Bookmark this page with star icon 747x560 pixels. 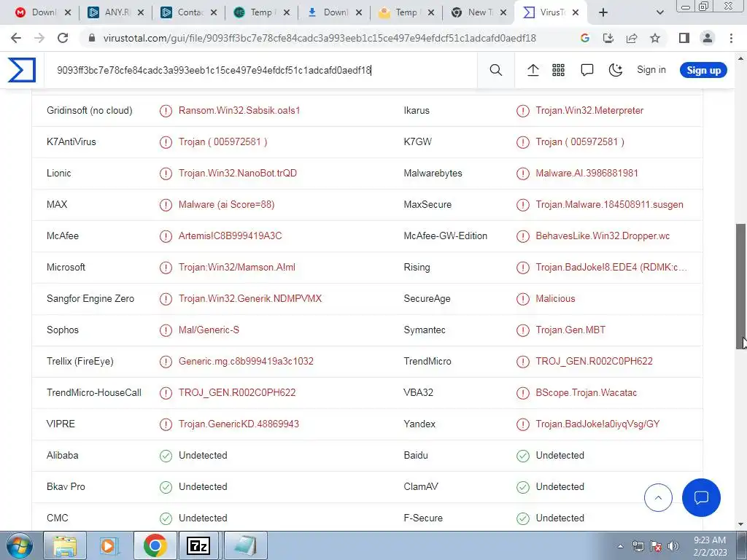pyautogui.click(x=655, y=38)
